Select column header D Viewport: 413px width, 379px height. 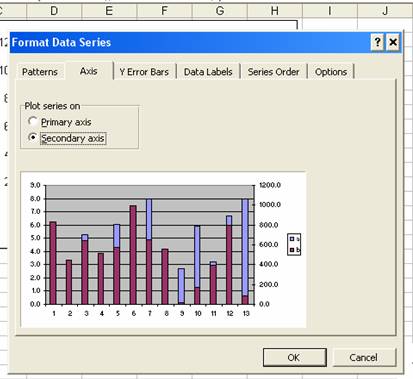(x=54, y=11)
